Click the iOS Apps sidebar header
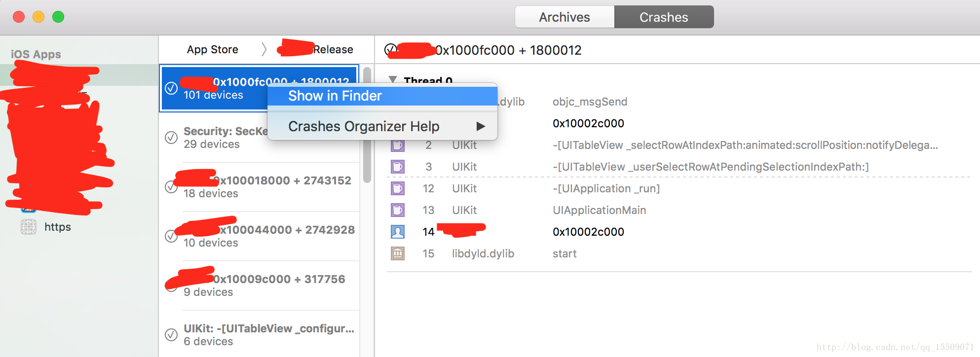 pyautogui.click(x=36, y=54)
